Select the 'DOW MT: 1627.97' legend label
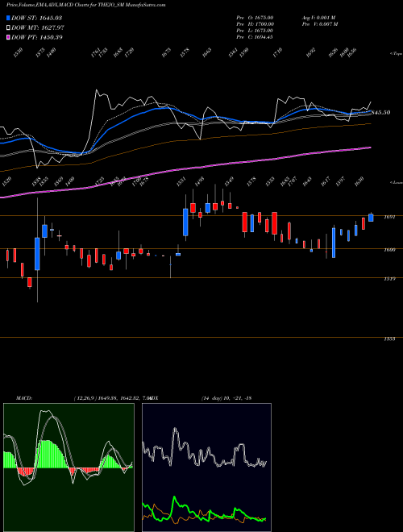Screen dimensions: 403x532 coord(38,27)
